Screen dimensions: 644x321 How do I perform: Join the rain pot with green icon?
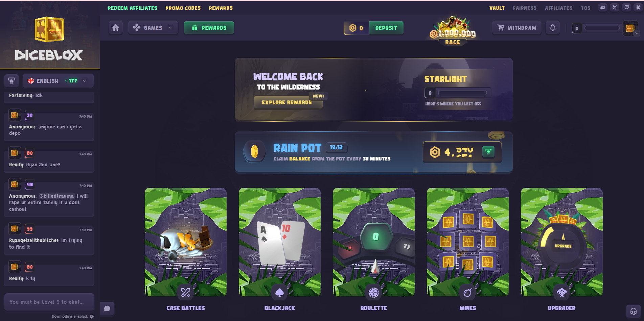pyautogui.click(x=488, y=152)
